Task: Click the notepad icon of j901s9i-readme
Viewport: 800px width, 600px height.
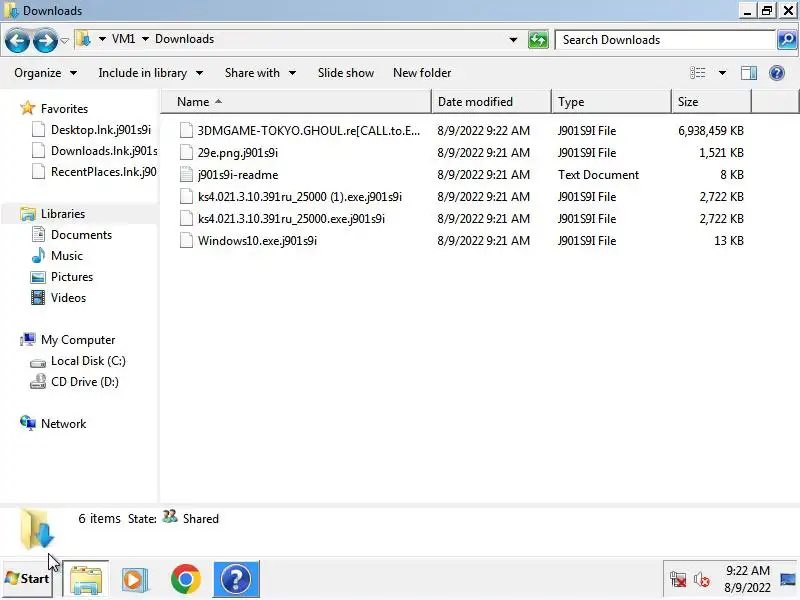Action: click(186, 174)
